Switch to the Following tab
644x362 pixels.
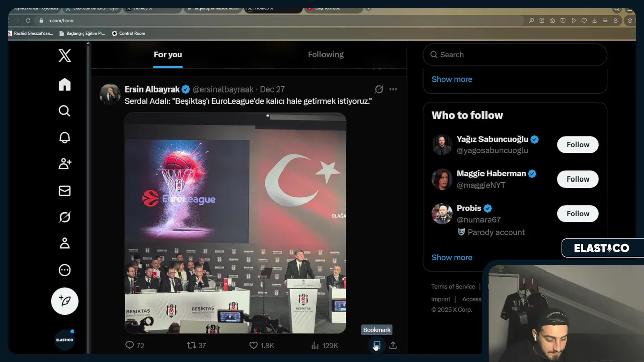(326, 55)
